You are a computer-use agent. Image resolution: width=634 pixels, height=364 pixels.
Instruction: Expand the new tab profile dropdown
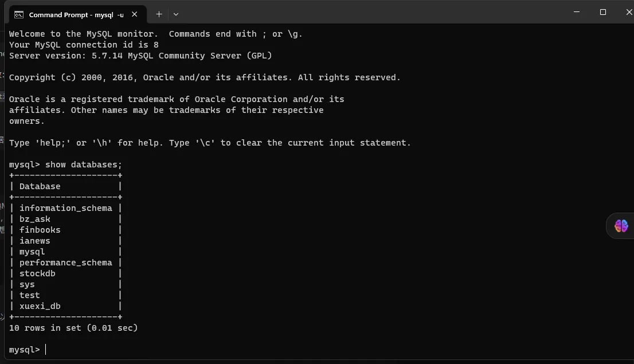(x=176, y=14)
